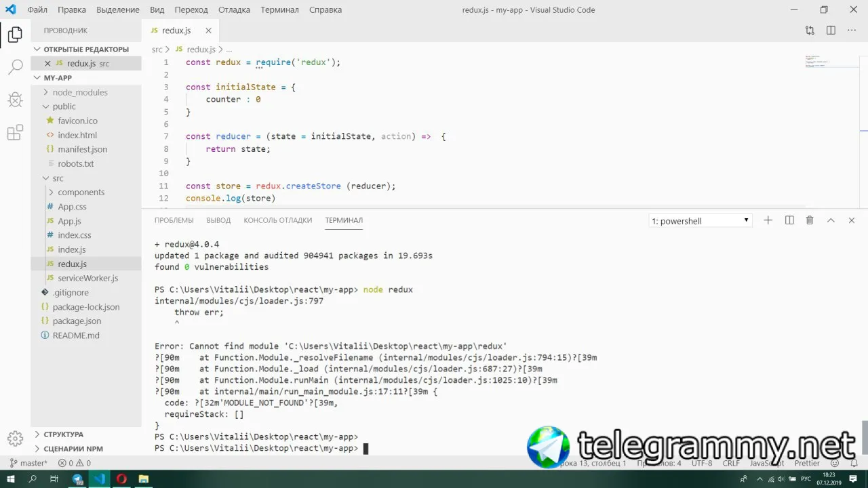Open the Правка menu
Screen dimensions: 868x488
click(x=72, y=9)
